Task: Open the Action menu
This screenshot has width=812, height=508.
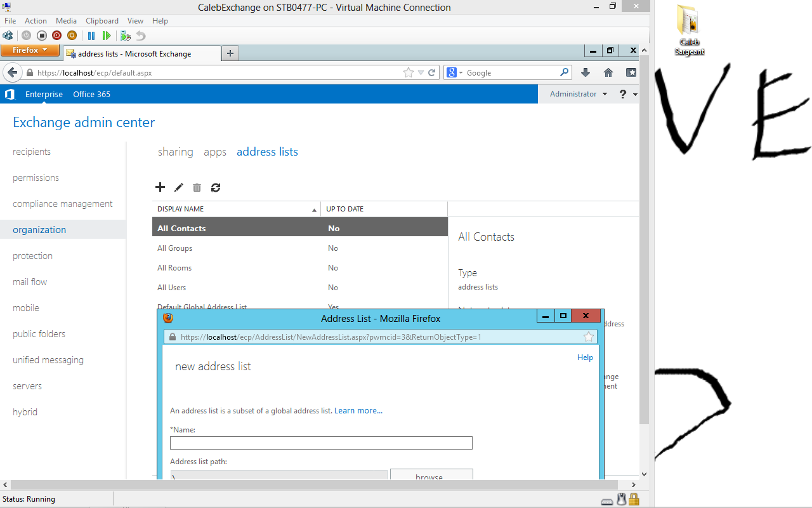Action: pos(36,21)
